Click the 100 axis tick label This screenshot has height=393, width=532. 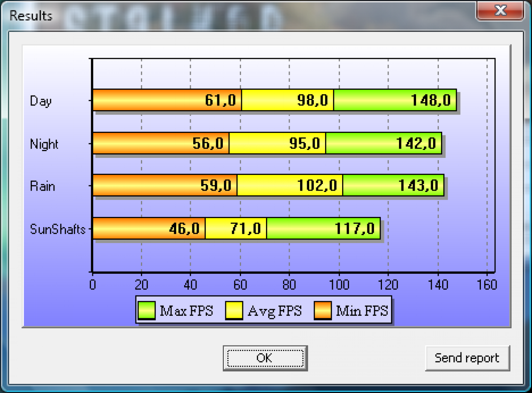tap(339, 285)
